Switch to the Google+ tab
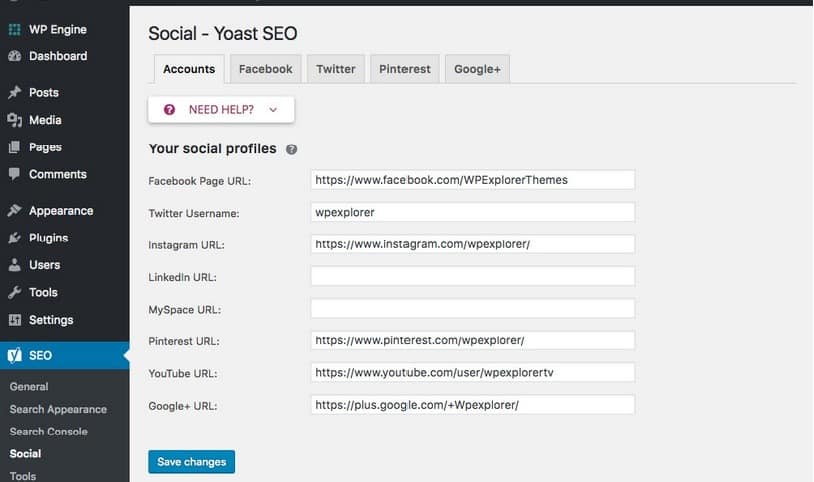814x482 pixels. tap(478, 69)
